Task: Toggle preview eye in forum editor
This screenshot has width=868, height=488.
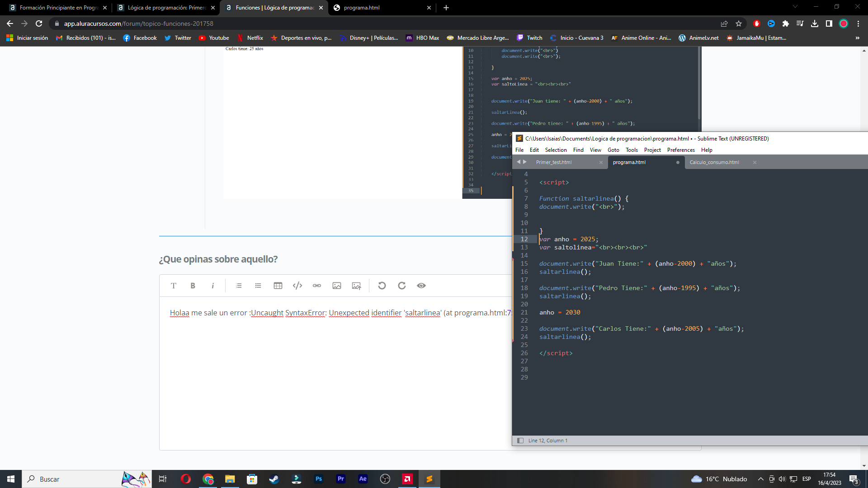Action: (421, 286)
